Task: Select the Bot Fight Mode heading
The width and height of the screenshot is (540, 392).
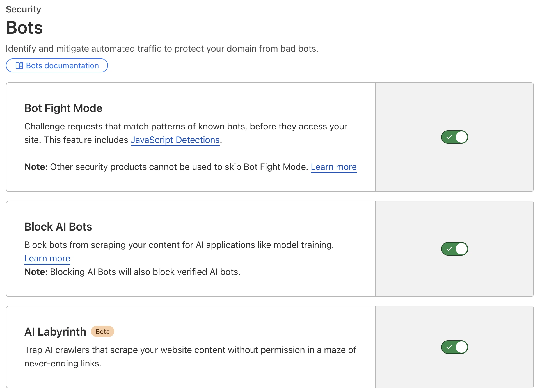Action: coord(63,108)
